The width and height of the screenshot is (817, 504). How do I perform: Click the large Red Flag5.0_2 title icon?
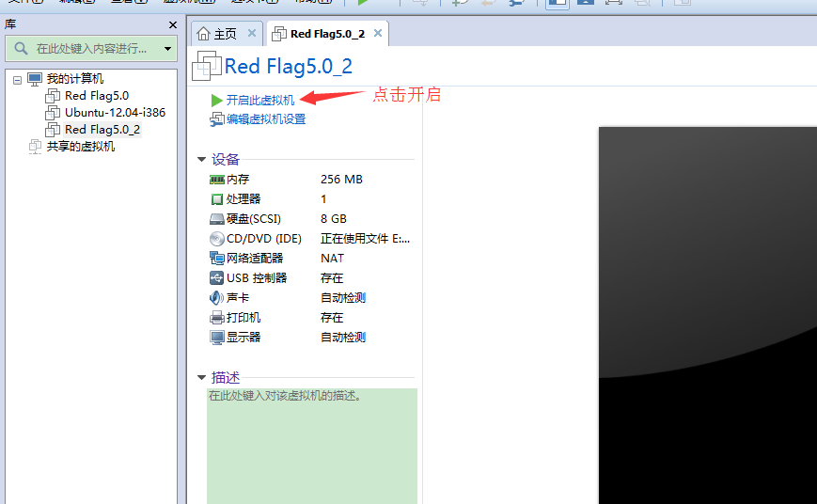tap(207, 66)
